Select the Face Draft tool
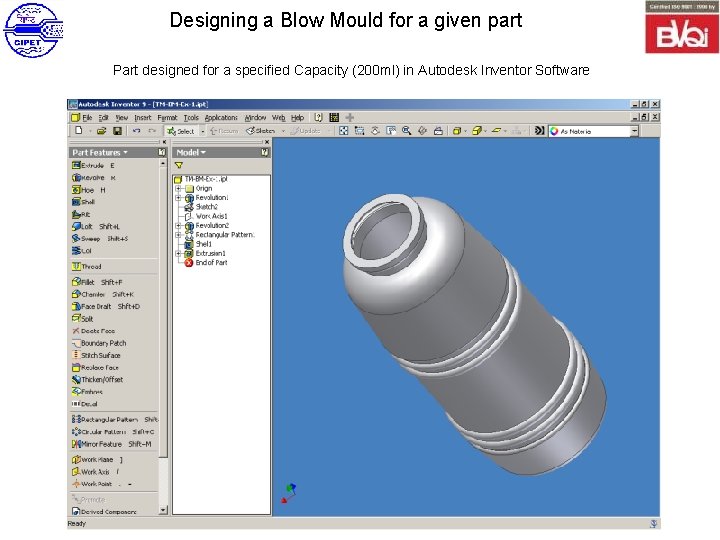720x540 pixels. pos(106,306)
